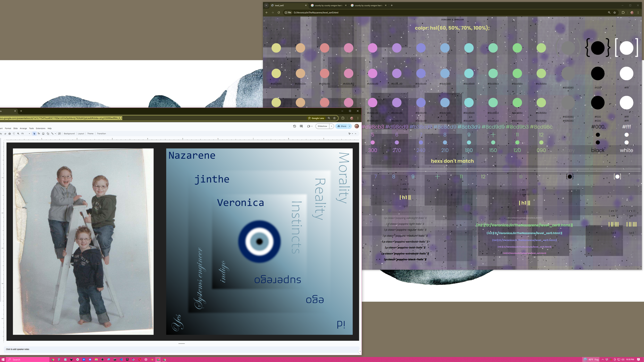Image resolution: width=644 pixels, height=362 pixels.
Task: Click the Google Lens chip
Action: pyautogui.click(x=316, y=118)
